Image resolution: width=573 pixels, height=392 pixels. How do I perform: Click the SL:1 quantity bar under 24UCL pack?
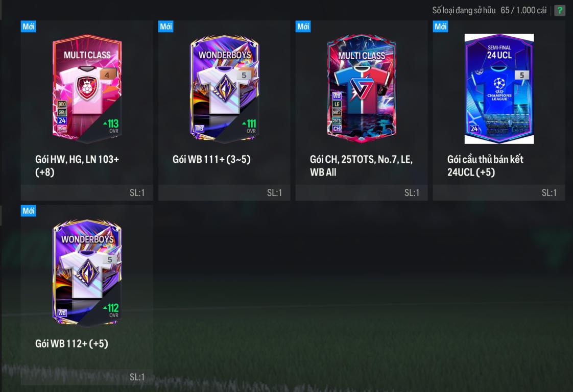[499, 192]
